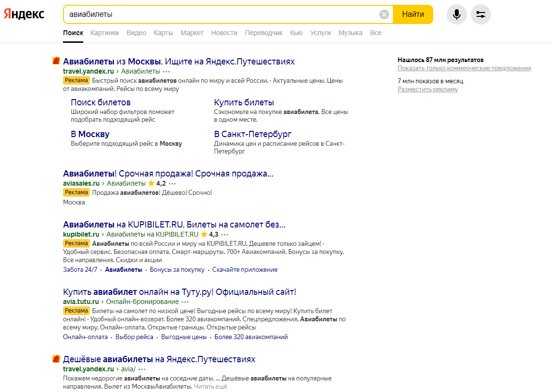The width and height of the screenshot is (552, 392).
Task: Click the Yandex logo
Action: [24, 14]
